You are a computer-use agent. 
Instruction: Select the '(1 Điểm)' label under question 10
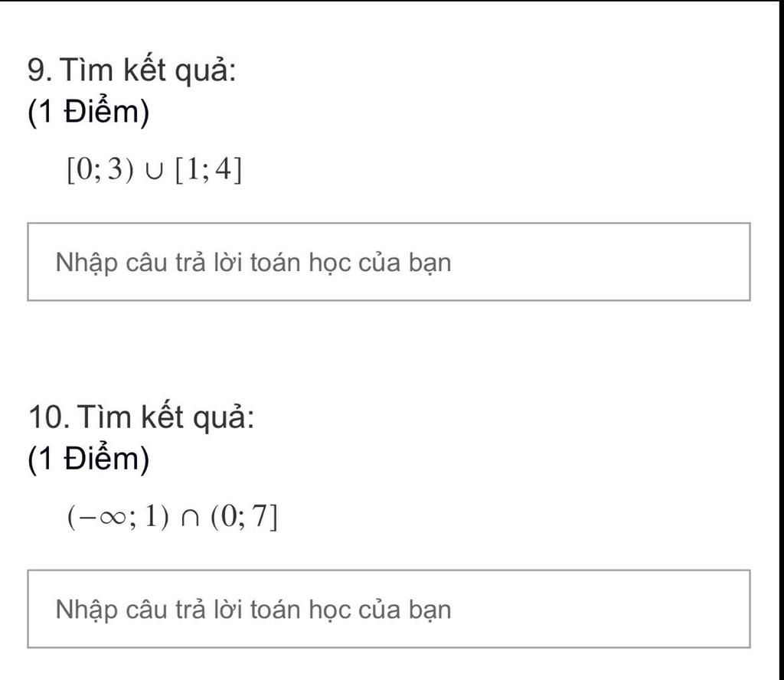(x=89, y=458)
